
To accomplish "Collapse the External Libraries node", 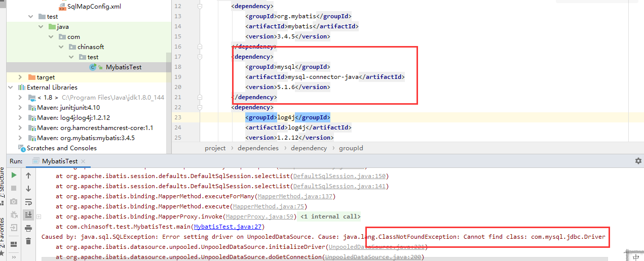I will [x=11, y=88].
